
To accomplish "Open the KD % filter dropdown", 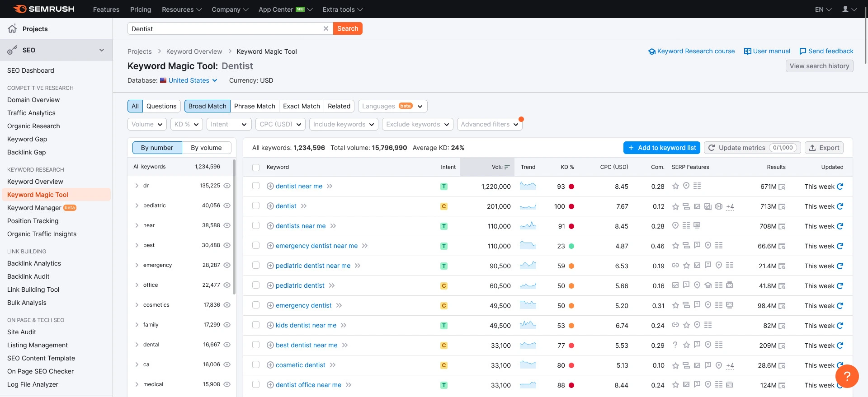I will click(186, 124).
